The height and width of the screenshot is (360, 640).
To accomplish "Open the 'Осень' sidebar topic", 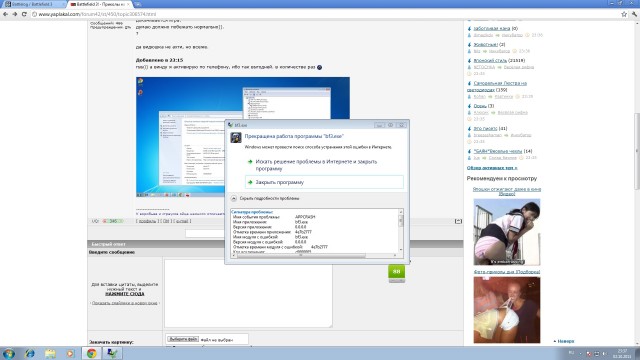I will (480, 106).
